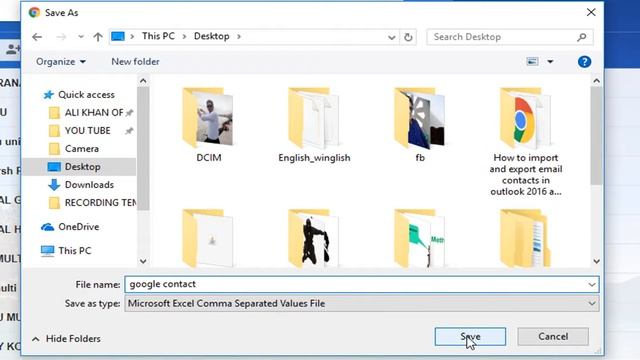Click scroll down arrow in navigation pane
Viewport: 640px width, 360px height.
pos(143,261)
